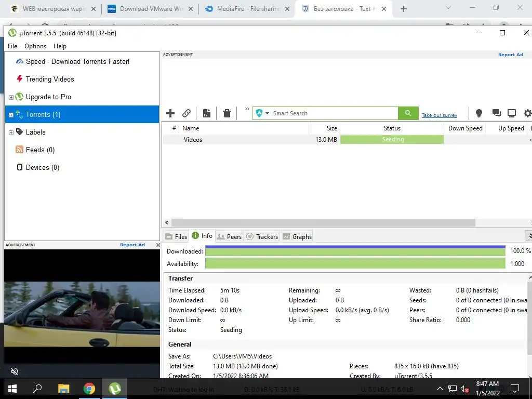Screen dimensions: 532x399
Task: Switch to the Graphs tab
Action: [x=297, y=236]
